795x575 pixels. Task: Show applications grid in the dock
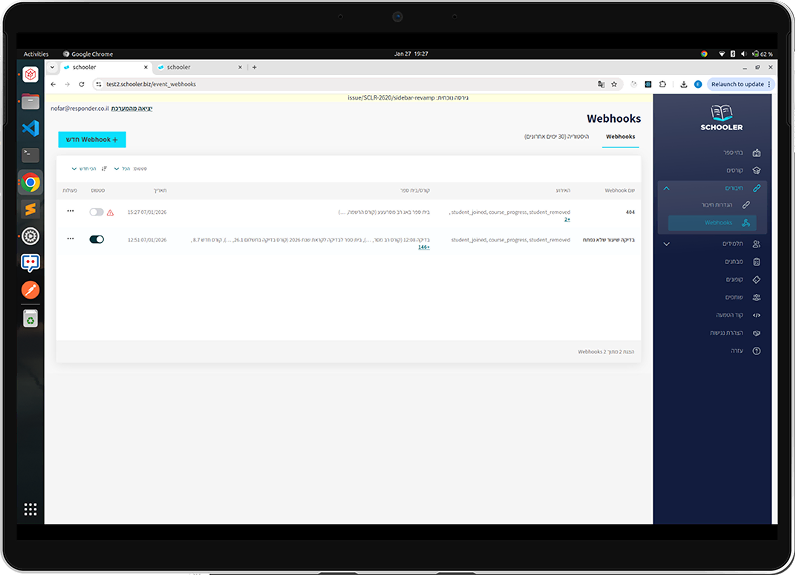(30, 509)
